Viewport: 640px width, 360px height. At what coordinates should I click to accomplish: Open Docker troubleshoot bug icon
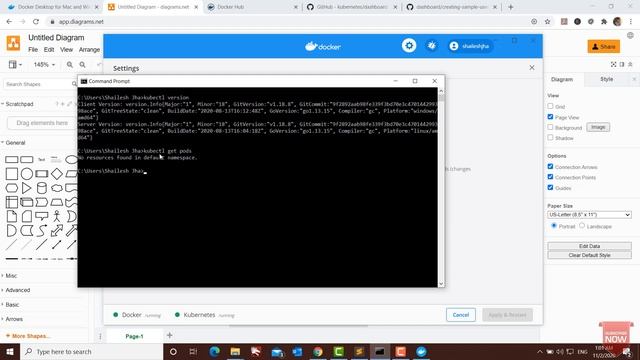(431, 46)
